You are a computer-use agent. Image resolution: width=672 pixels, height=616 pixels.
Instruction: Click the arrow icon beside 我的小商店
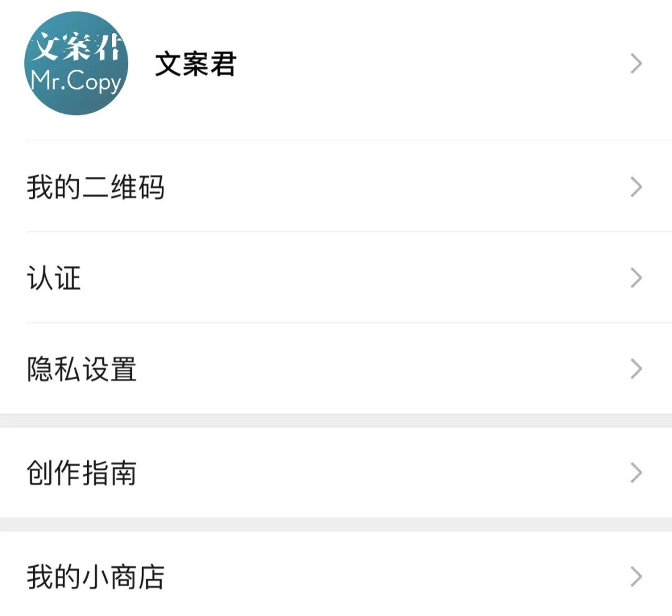[x=637, y=577]
